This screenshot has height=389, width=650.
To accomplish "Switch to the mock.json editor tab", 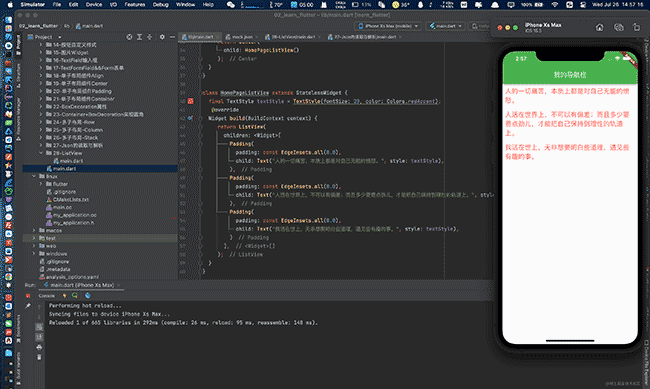I will (x=242, y=37).
